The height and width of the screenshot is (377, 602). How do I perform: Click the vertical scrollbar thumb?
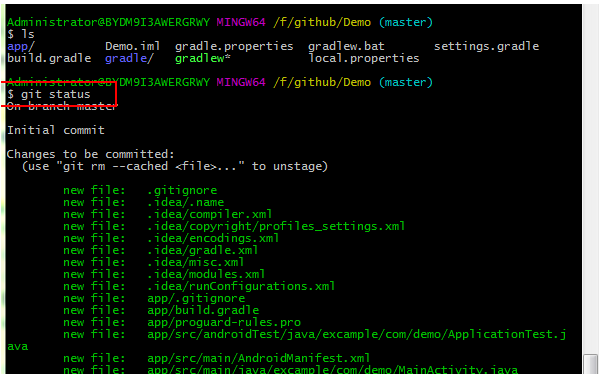coord(590,364)
